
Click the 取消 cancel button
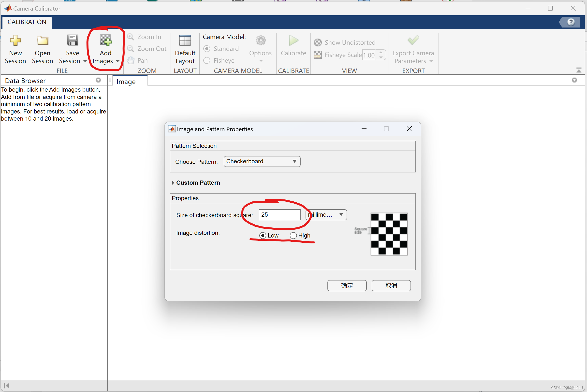point(391,285)
